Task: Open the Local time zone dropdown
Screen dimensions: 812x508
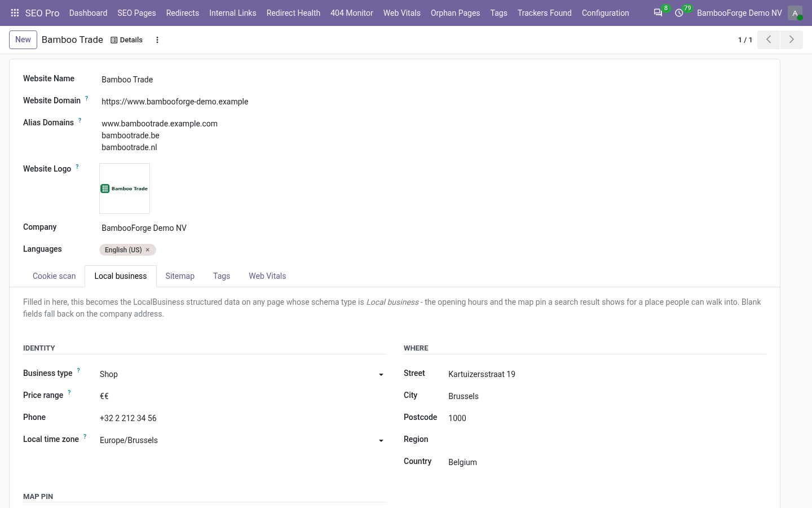Action: [x=242, y=440]
